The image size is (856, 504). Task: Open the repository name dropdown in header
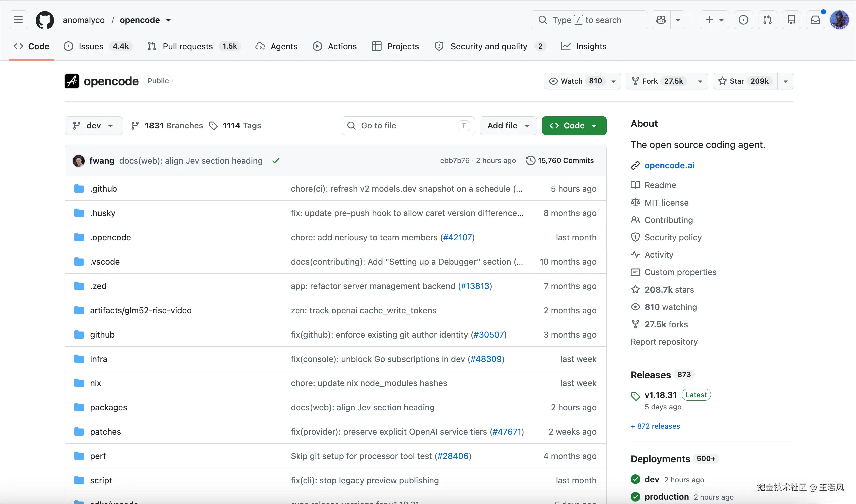point(169,20)
